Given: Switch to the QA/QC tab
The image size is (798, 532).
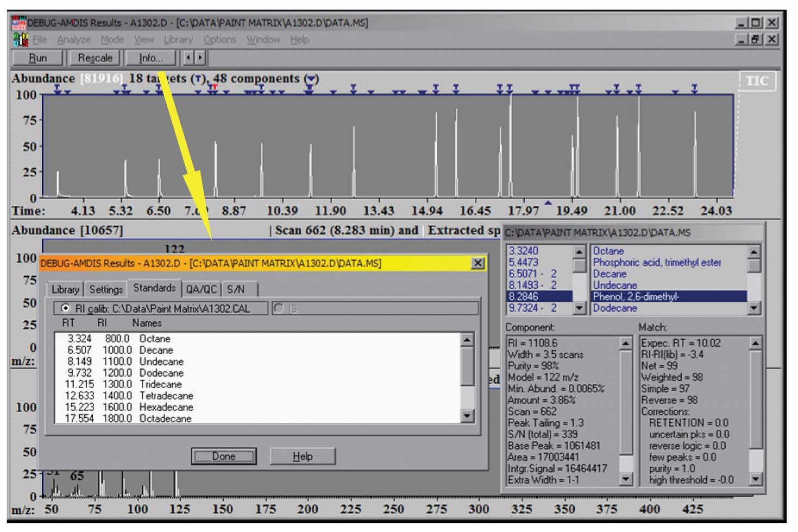Looking at the screenshot, I should 201,289.
